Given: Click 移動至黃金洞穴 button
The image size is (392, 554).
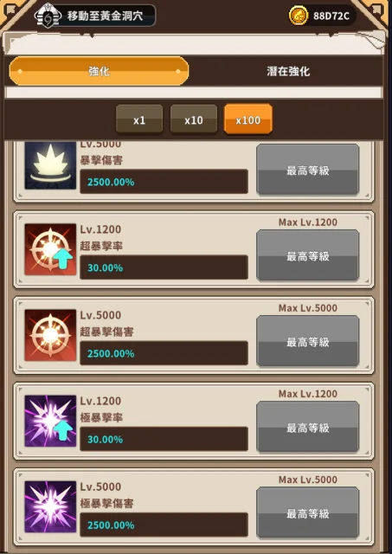Looking at the screenshot, I should 94,16.
